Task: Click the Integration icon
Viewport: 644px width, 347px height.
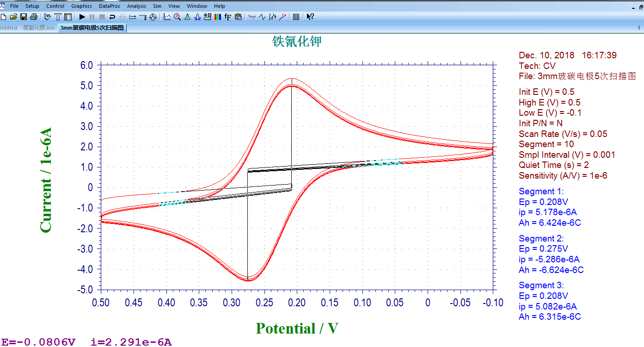Action: tap(272, 17)
